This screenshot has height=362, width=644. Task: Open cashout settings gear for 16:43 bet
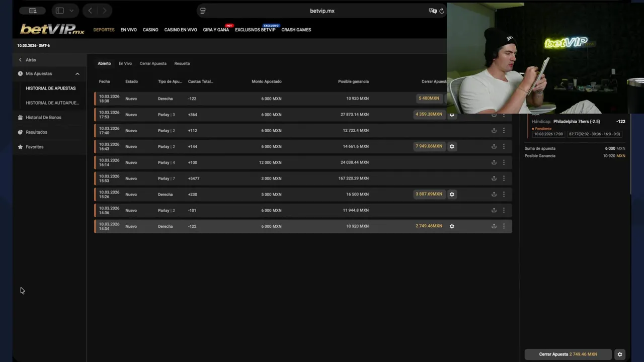(x=452, y=146)
